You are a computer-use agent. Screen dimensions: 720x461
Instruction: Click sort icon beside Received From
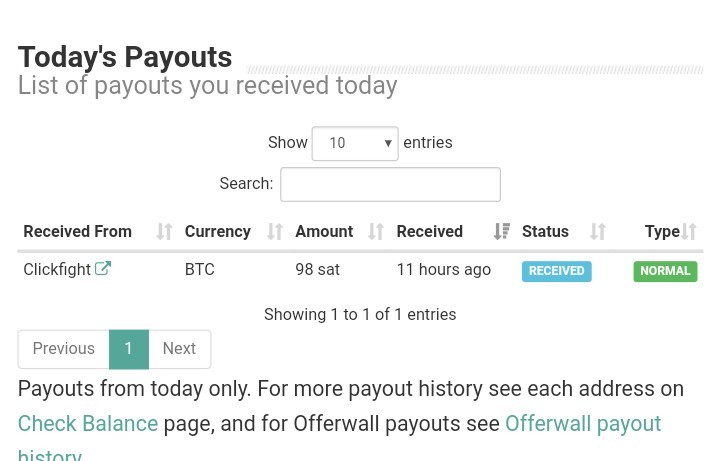[164, 231]
